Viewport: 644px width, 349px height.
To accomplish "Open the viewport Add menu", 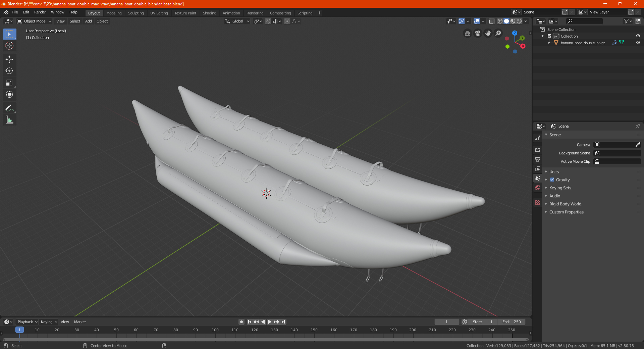I will tap(88, 21).
